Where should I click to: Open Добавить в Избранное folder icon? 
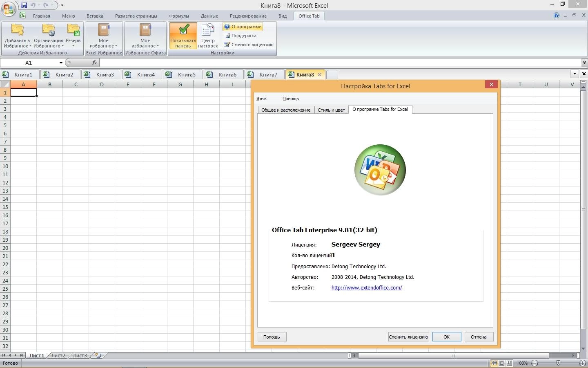click(x=18, y=31)
